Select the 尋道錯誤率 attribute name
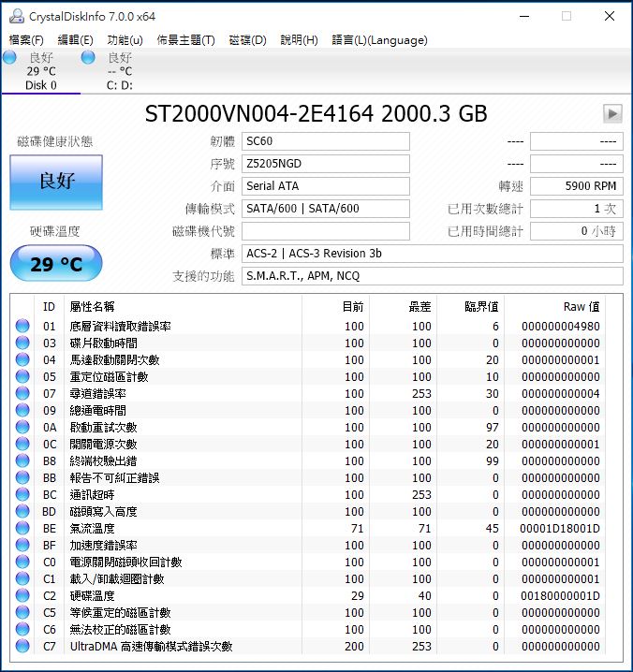Screen dimensions: 633x672 97,393
